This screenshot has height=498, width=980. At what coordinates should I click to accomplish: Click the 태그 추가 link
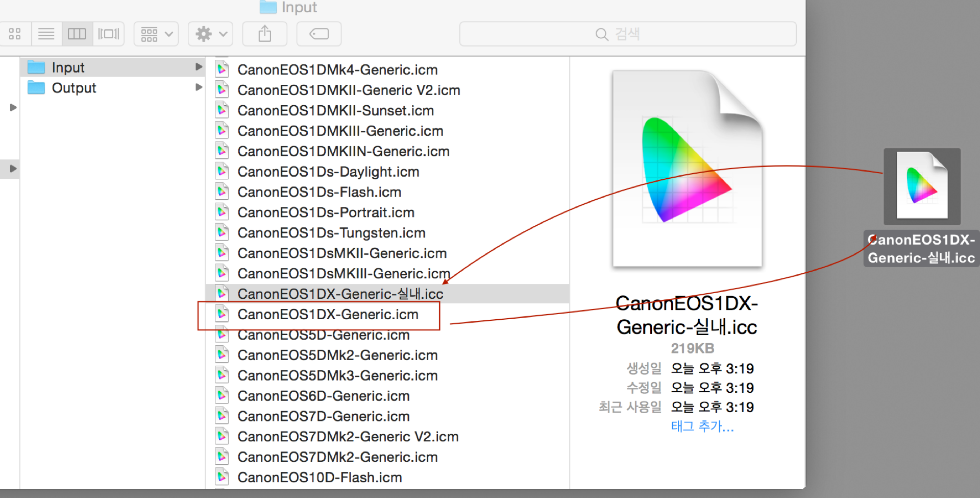702,426
